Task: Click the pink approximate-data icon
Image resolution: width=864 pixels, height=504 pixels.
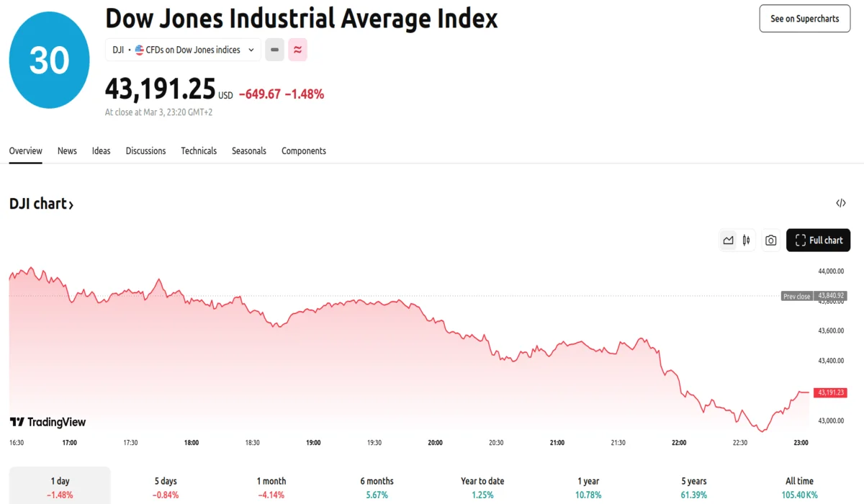Action: 297,50
